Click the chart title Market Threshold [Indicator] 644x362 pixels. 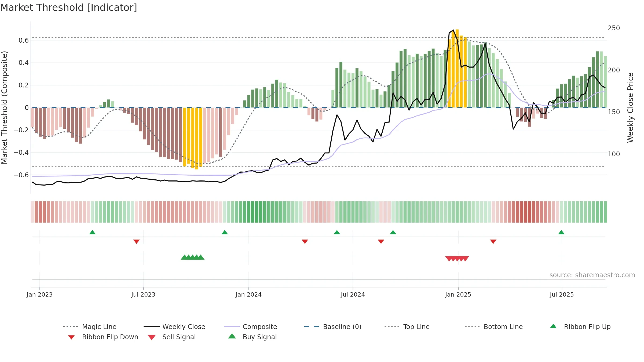[69, 8]
